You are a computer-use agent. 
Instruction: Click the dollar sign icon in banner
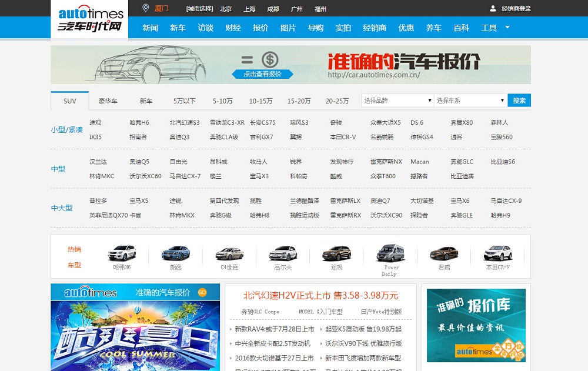point(270,59)
